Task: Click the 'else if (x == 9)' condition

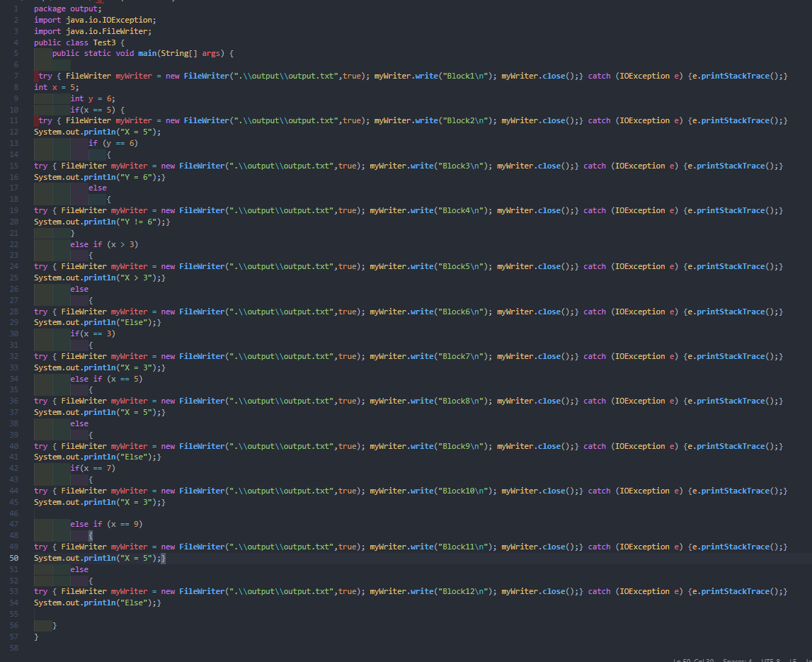Action: (106, 524)
